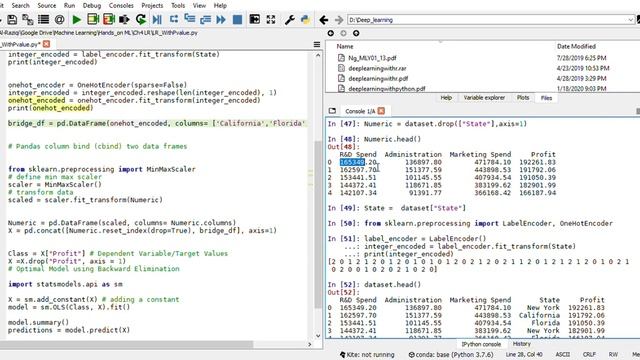640x360 pixels.
Task: Run the current cell icon
Action: point(93,20)
